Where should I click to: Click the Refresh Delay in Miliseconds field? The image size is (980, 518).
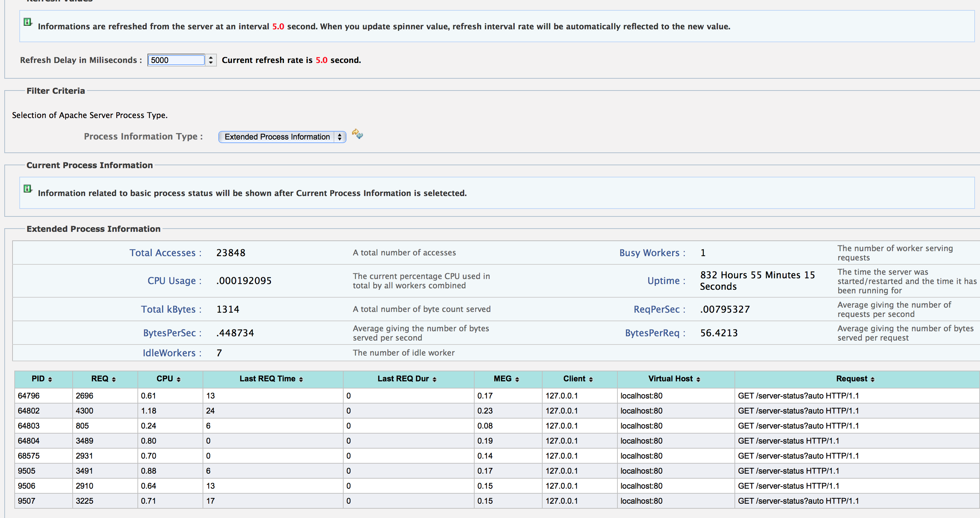pos(176,60)
